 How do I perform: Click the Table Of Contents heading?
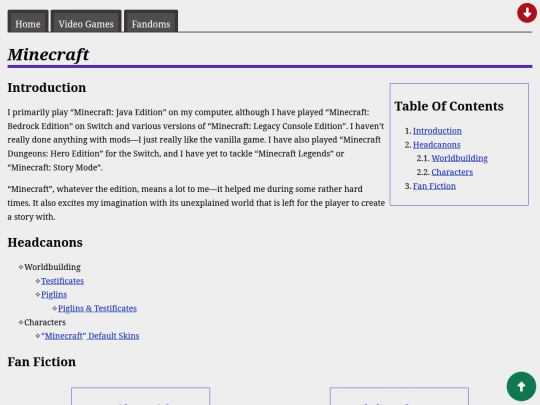tap(449, 106)
